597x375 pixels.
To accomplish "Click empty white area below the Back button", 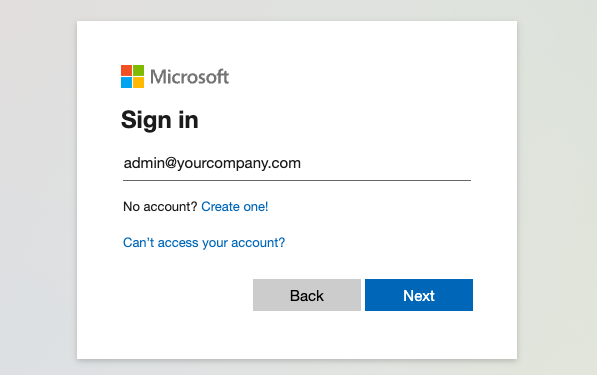I will pos(307,335).
